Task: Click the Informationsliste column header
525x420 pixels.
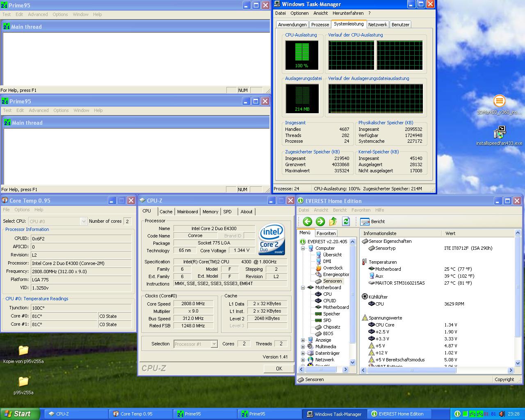Action: click(401, 233)
